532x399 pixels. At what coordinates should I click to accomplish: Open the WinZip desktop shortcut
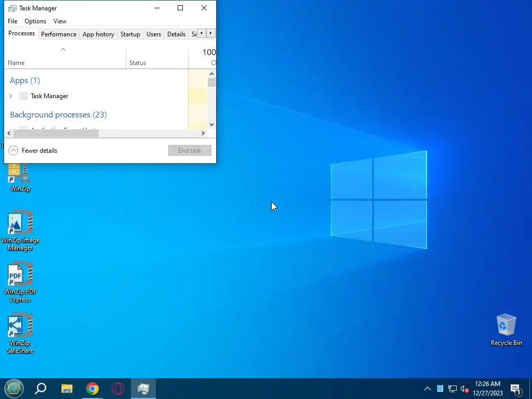[x=20, y=178]
